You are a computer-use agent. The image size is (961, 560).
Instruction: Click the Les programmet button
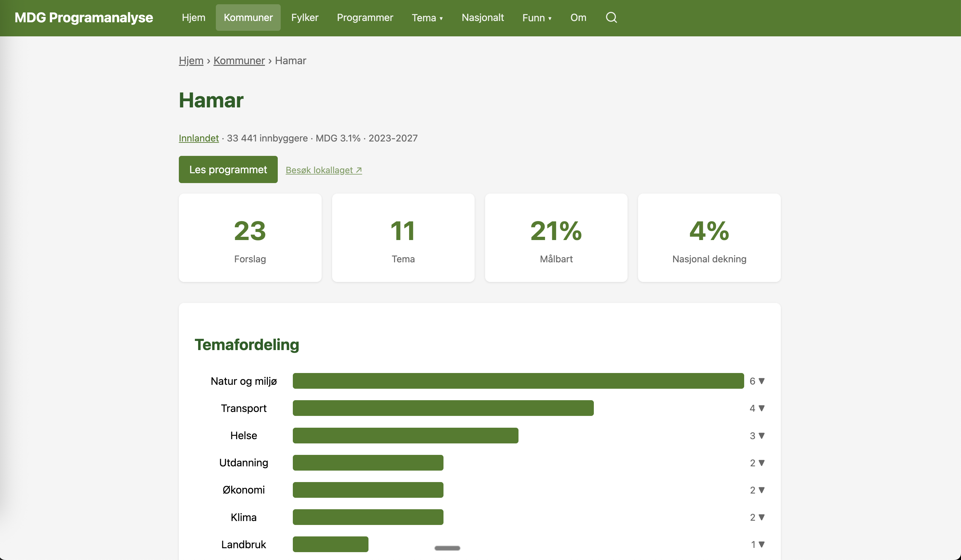228,169
